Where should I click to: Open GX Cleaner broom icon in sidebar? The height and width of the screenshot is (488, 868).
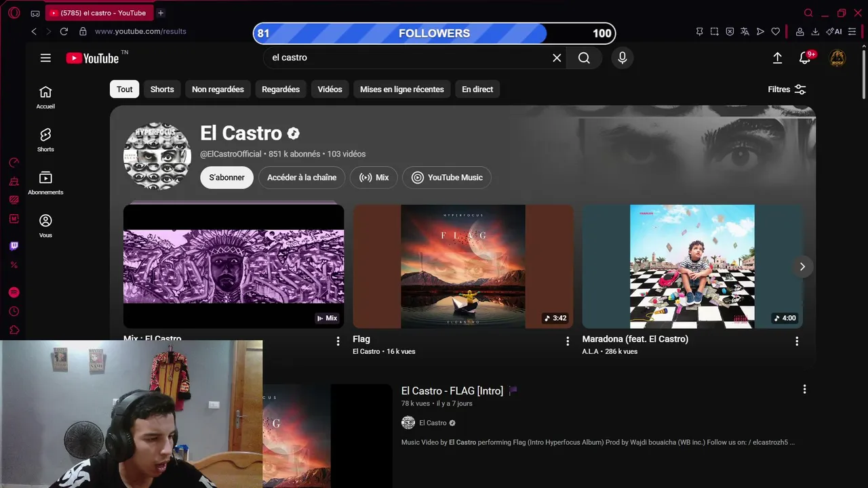click(14, 181)
